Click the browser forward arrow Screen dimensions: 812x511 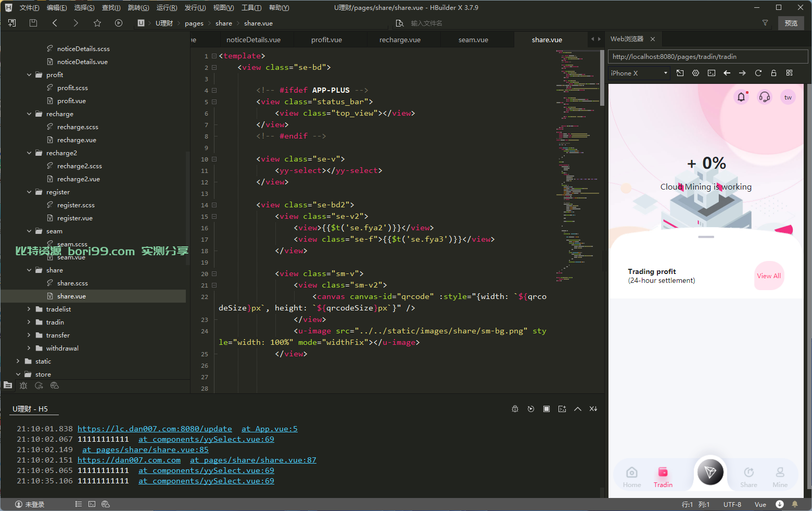[743, 73]
